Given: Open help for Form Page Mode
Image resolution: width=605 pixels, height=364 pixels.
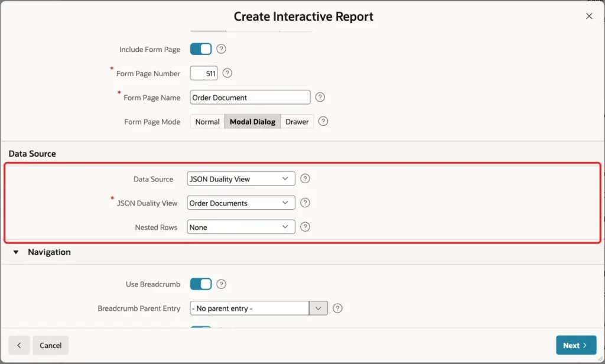Looking at the screenshot, I should point(323,121).
